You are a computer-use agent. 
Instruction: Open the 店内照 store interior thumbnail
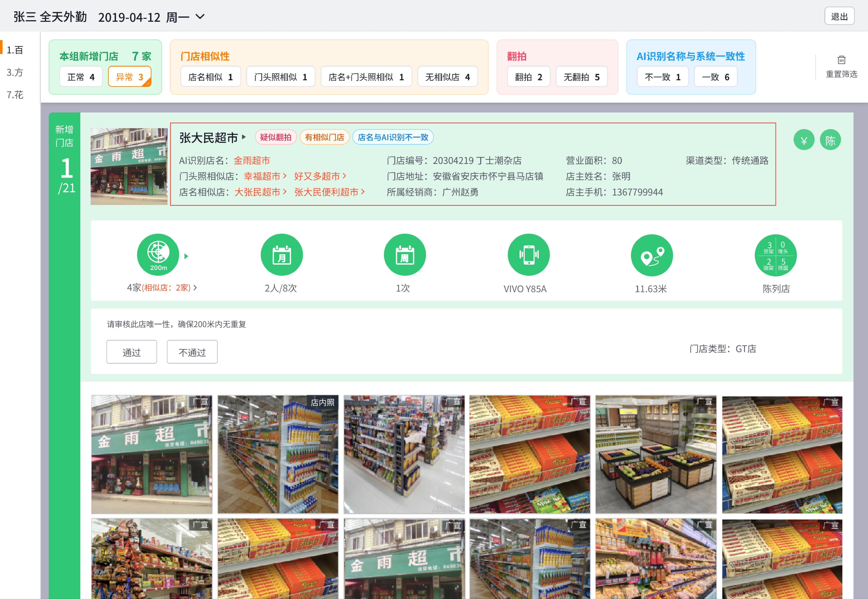click(278, 454)
